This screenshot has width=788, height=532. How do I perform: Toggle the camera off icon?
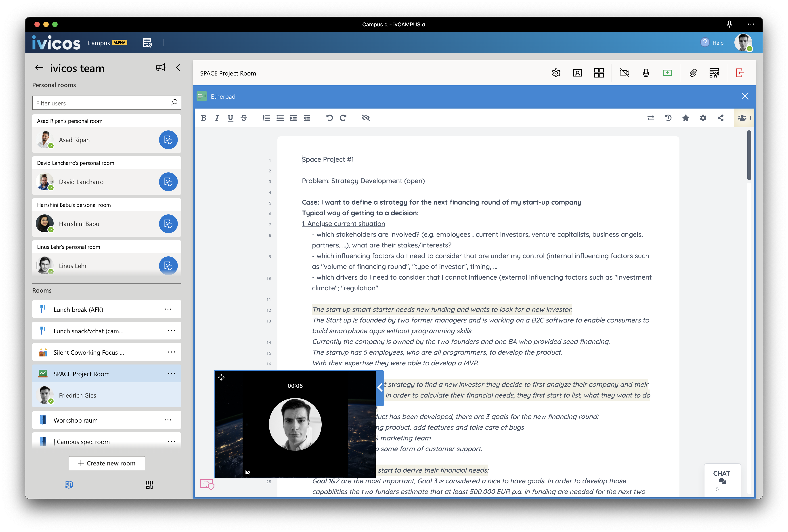[x=624, y=73]
